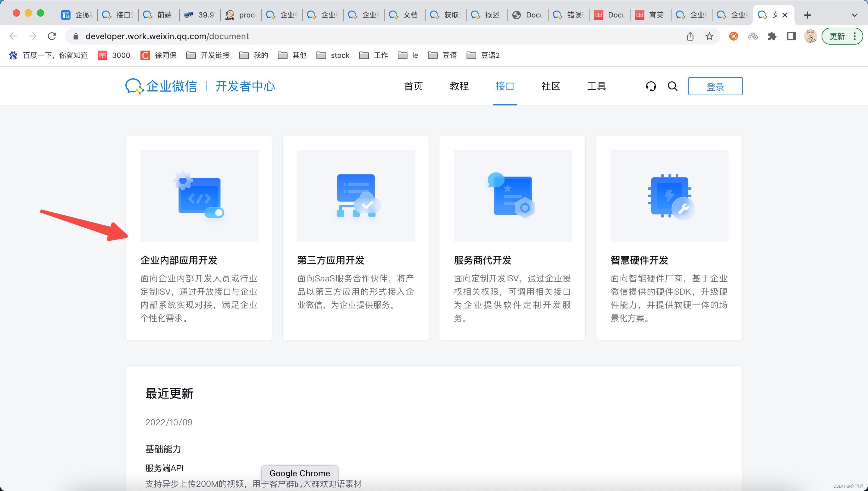
Task: Open the 工作 bookmark folder
Action: 374,55
